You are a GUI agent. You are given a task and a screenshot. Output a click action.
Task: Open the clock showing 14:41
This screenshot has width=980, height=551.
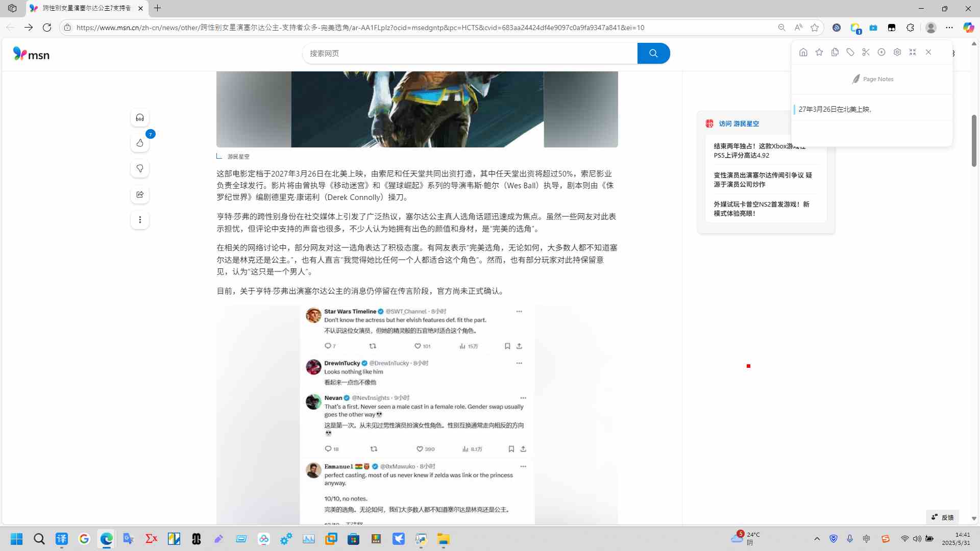coord(956,539)
